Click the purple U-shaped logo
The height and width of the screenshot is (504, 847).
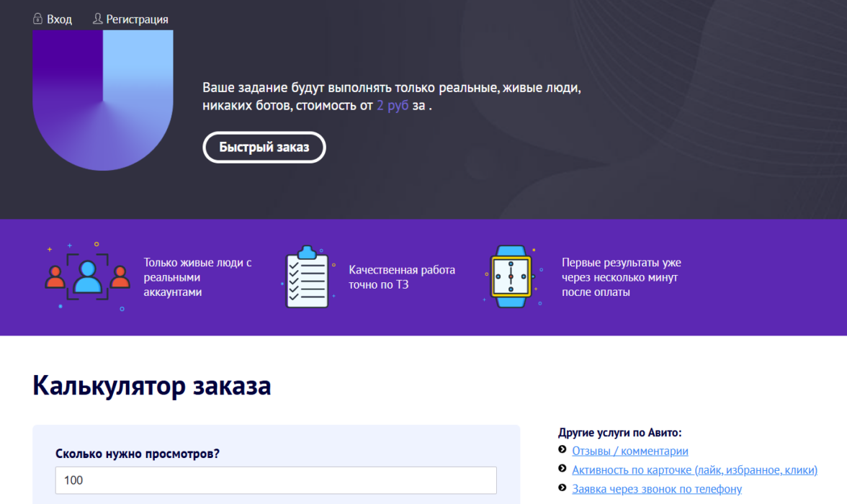[x=102, y=100]
